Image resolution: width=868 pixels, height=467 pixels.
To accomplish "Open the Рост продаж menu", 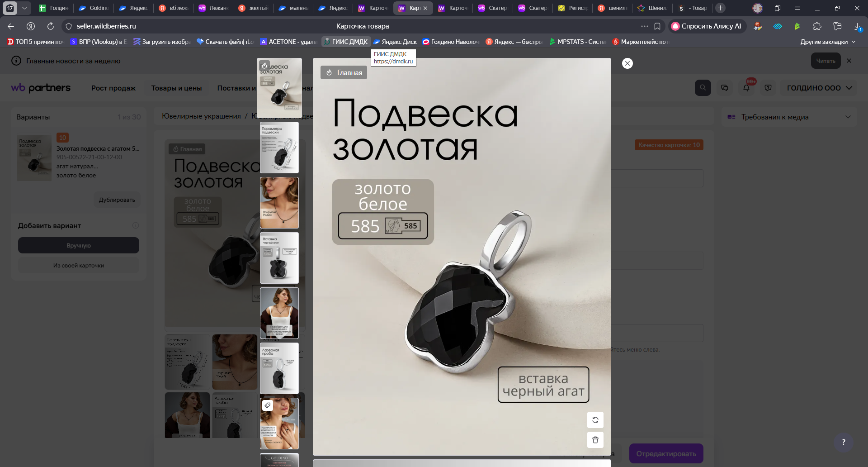I will (x=113, y=88).
